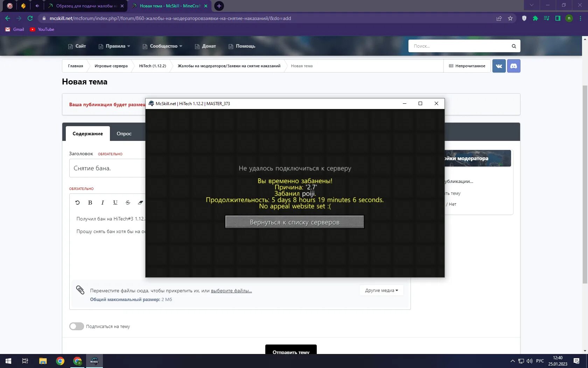Click the paperclip attachment icon
This screenshot has height=368, width=588.
click(80, 290)
